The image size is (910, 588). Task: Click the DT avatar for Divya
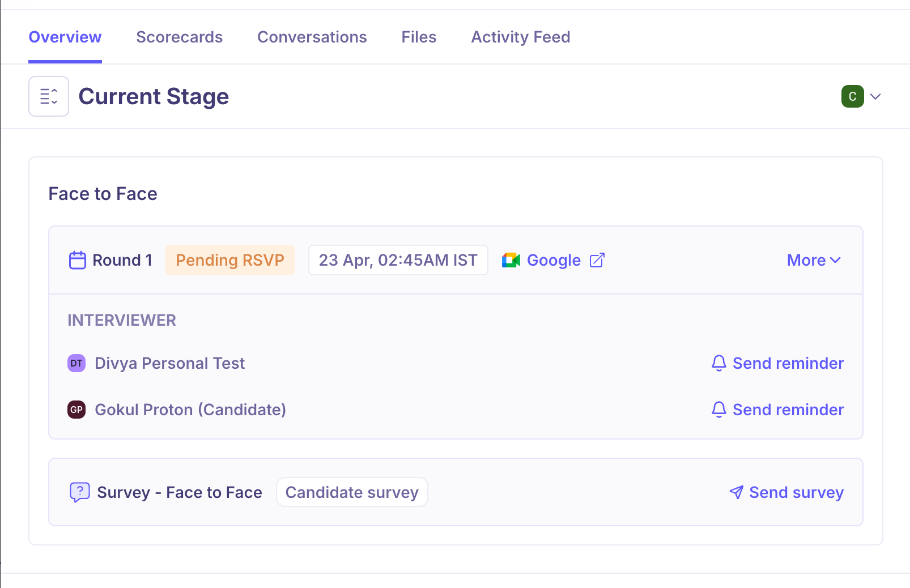76,363
